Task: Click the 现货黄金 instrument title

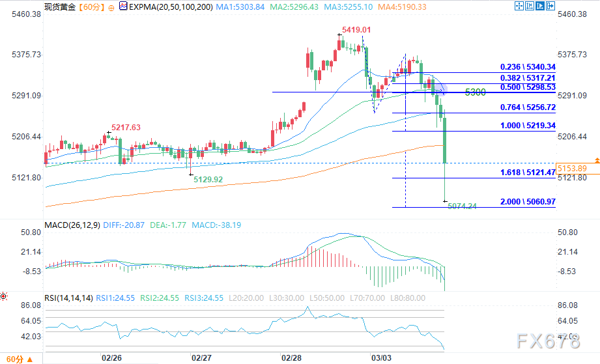Action: 59,7
